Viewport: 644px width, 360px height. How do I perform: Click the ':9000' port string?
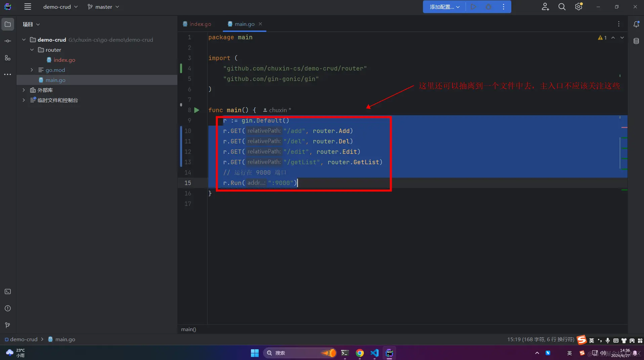(x=280, y=183)
